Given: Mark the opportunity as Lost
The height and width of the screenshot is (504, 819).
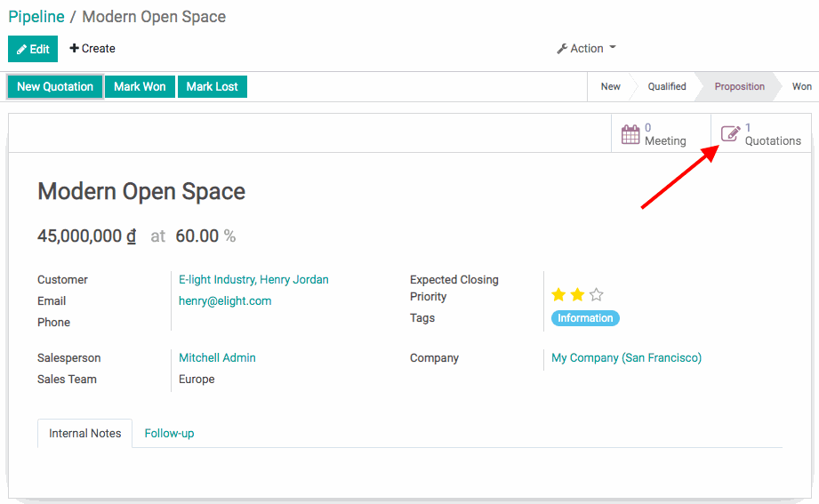Looking at the screenshot, I should coord(212,86).
